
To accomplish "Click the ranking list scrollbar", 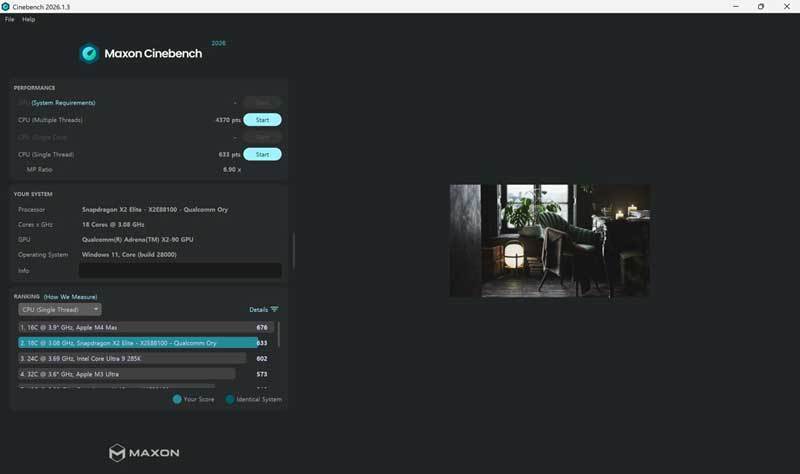I will (279, 334).
